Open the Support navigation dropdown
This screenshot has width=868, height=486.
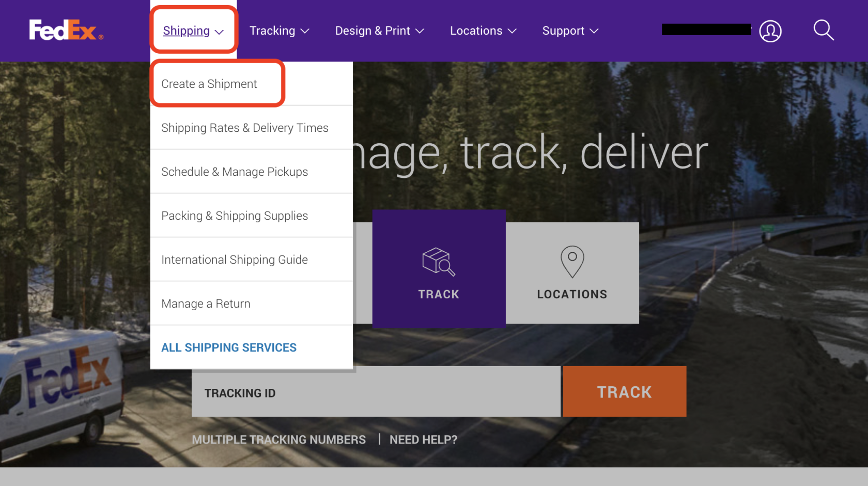click(570, 31)
